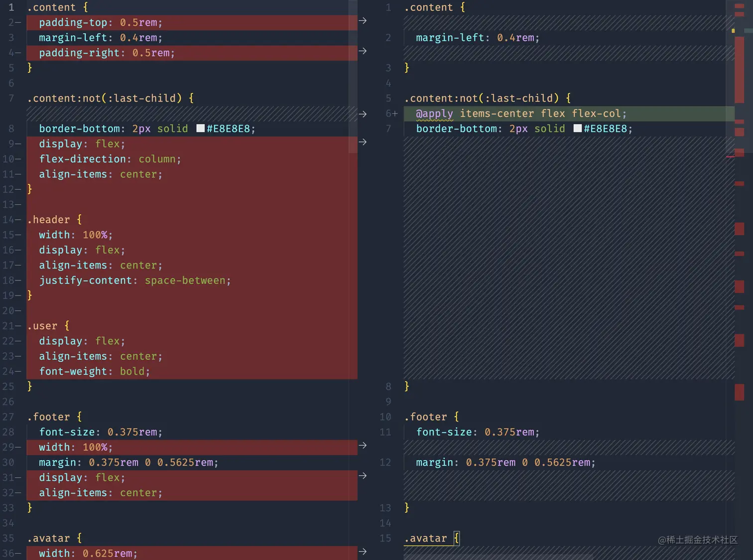Click 'padding-top: 0.5rem;' in left pane
This screenshot has height=560, width=753.
pyautogui.click(x=101, y=22)
